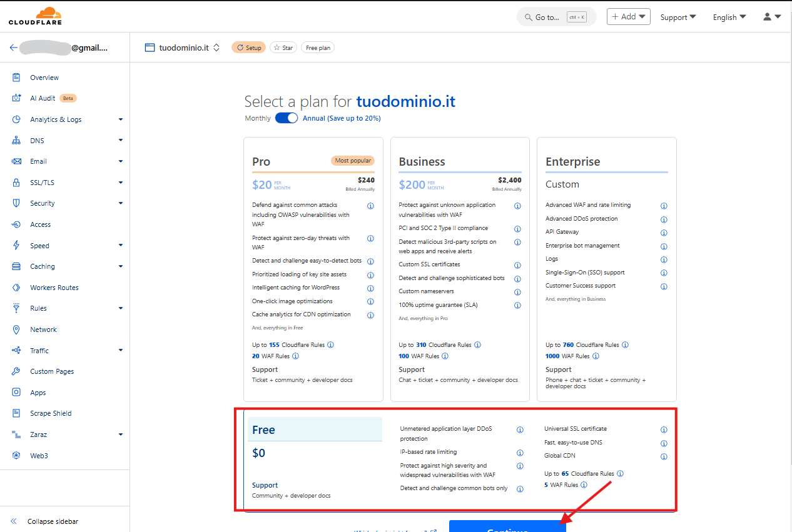Expand Analytics & Logs menu
This screenshot has height=532, width=792.
pyautogui.click(x=121, y=119)
